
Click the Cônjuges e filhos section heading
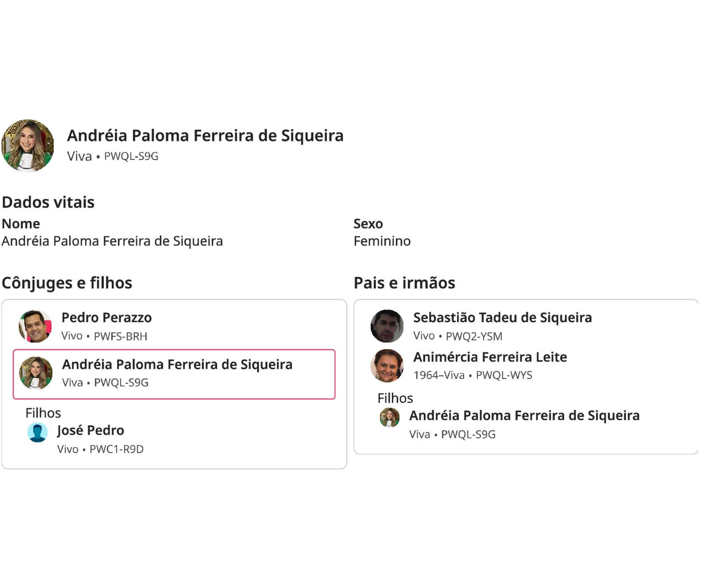coord(67,283)
